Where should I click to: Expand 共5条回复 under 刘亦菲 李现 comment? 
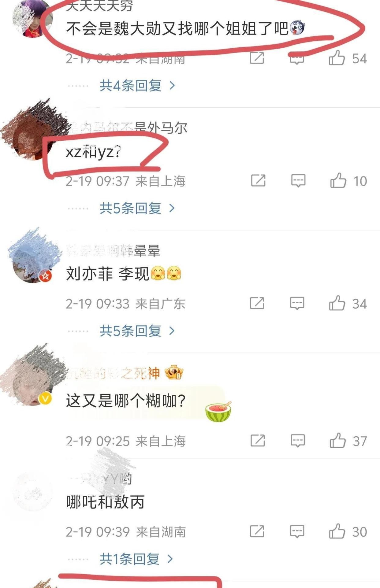(137, 331)
